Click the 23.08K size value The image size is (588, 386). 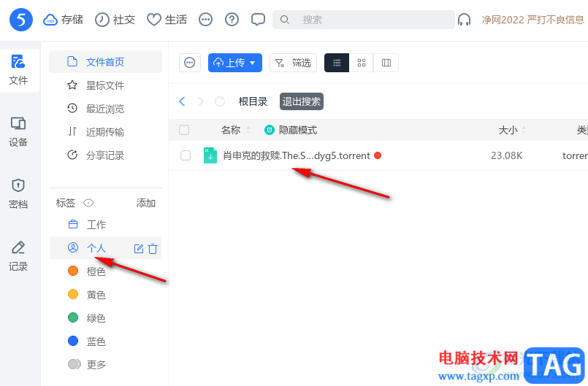[507, 155]
